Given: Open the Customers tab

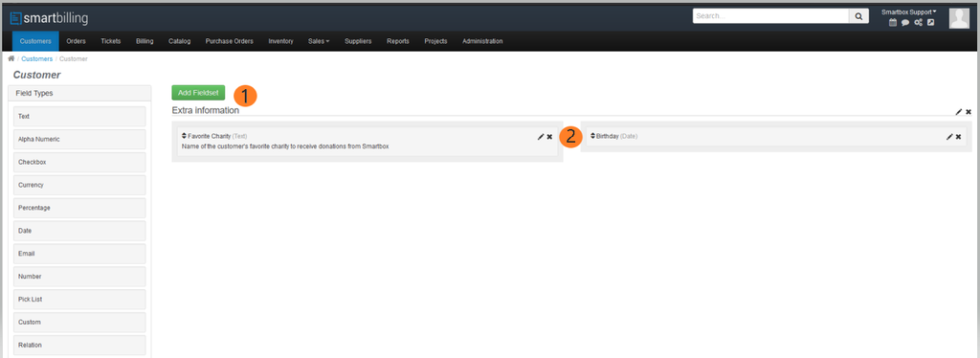Looking at the screenshot, I should coord(35,41).
